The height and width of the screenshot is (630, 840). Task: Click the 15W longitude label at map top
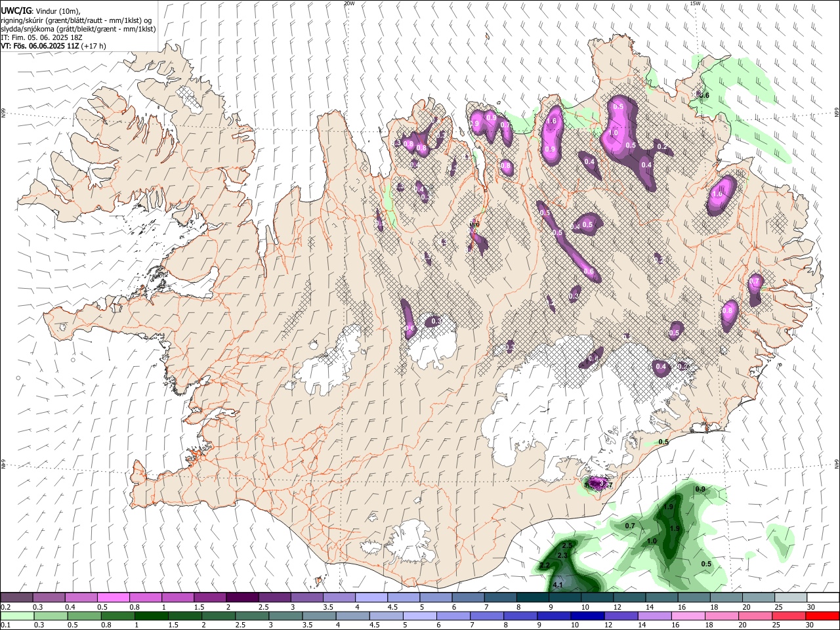tap(695, 3)
